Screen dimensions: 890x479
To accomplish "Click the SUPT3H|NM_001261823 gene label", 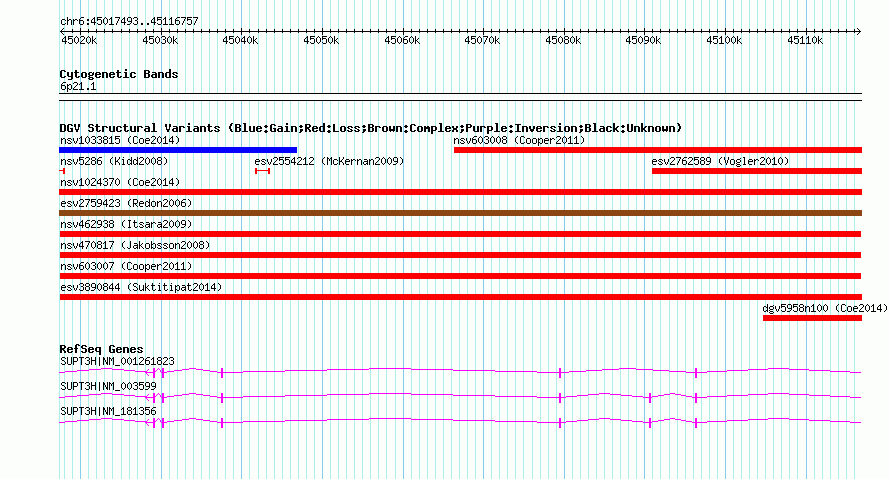I will (x=117, y=361).
